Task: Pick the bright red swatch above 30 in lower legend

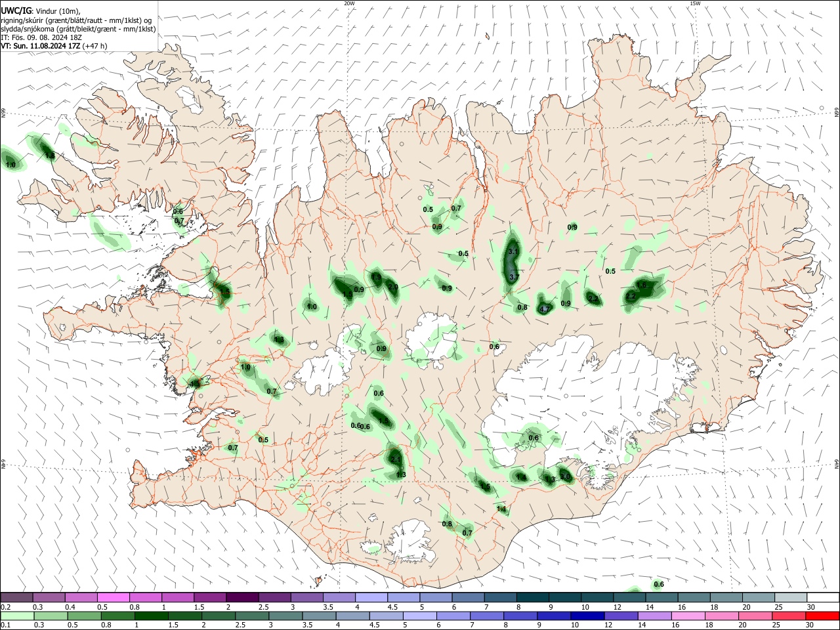Action: [822, 616]
